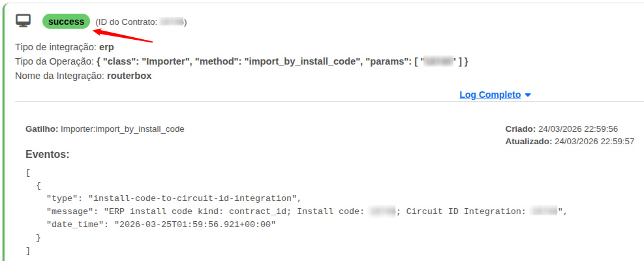Click the Eventos heading
Image resolution: width=644 pixels, height=261 pixels.
47,155
